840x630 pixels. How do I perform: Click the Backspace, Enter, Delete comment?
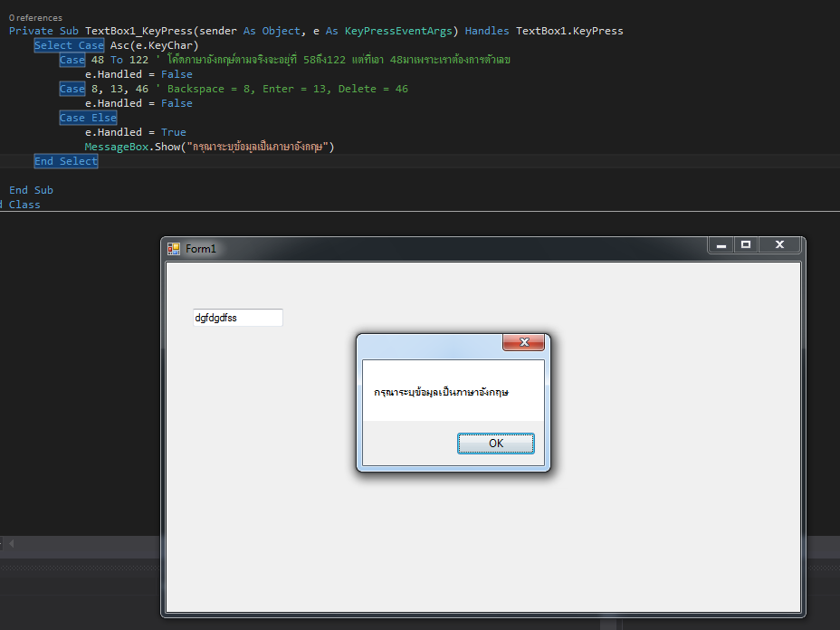click(x=288, y=89)
